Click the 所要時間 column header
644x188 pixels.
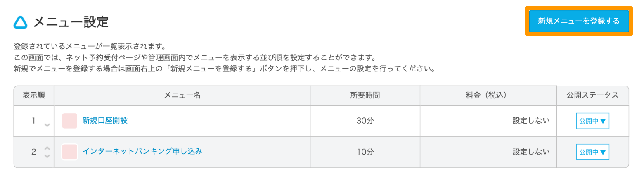[x=365, y=95]
